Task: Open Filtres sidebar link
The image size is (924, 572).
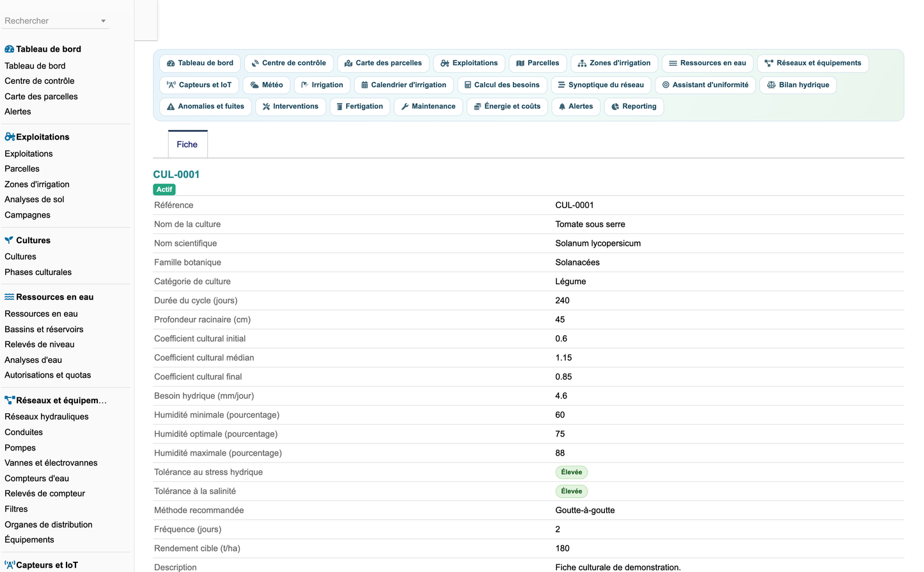Action: coord(16,509)
